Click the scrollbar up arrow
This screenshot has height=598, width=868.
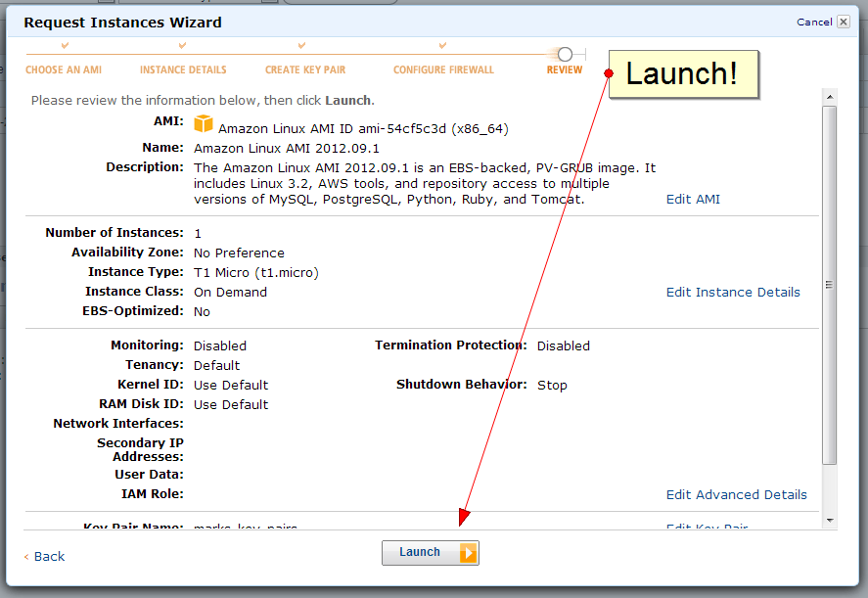(829, 97)
